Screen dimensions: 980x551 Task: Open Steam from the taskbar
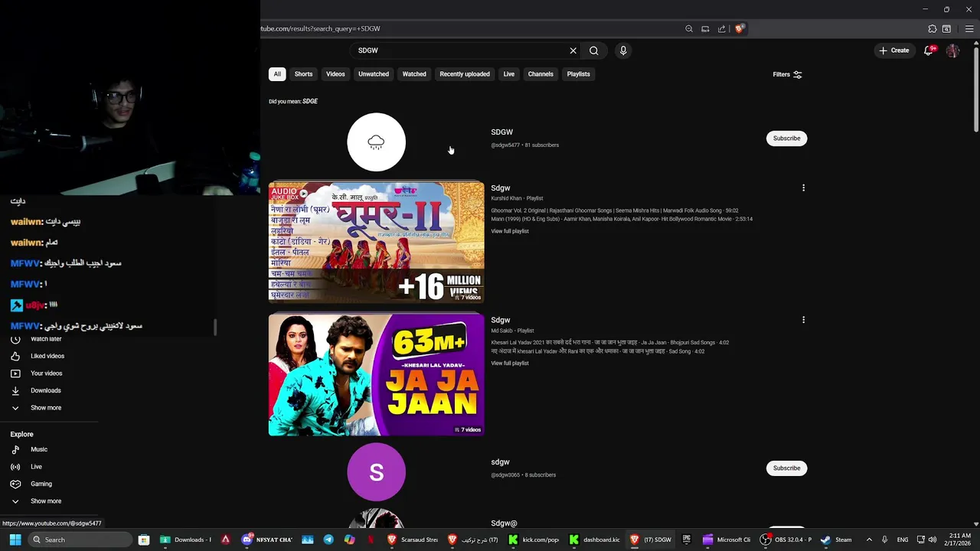(836, 540)
